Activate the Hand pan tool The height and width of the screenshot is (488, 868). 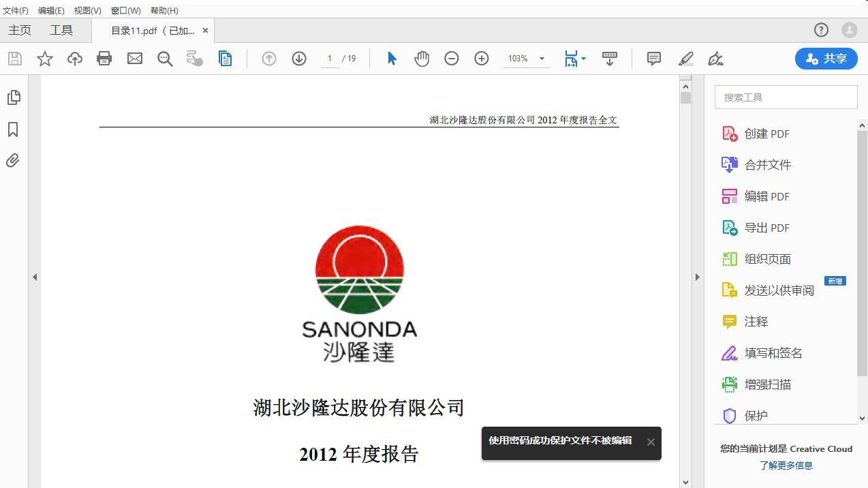[422, 59]
